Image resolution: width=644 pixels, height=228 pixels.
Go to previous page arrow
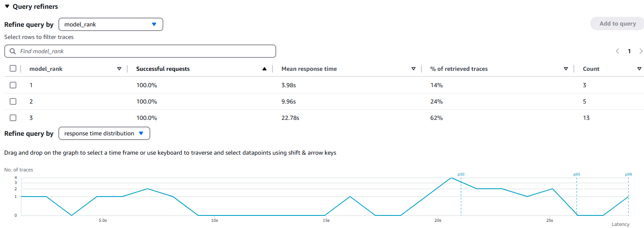coord(618,51)
